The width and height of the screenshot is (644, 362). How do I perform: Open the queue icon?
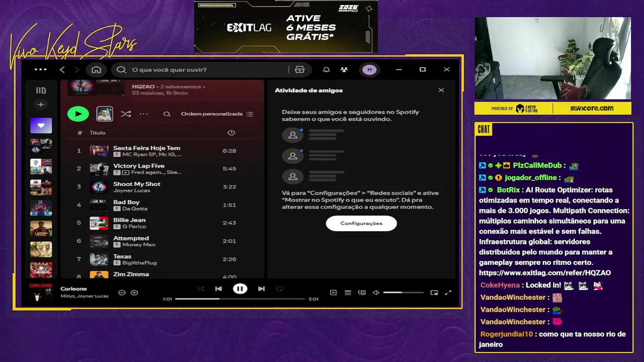tap(348, 293)
